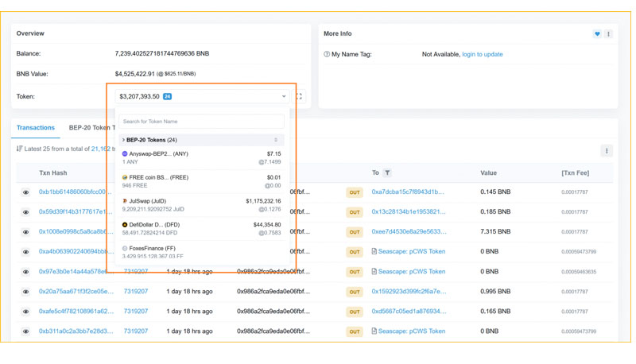The height and width of the screenshot is (364, 636).
Task: Click the DefiDollar DFD token logo icon
Action: click(125, 225)
